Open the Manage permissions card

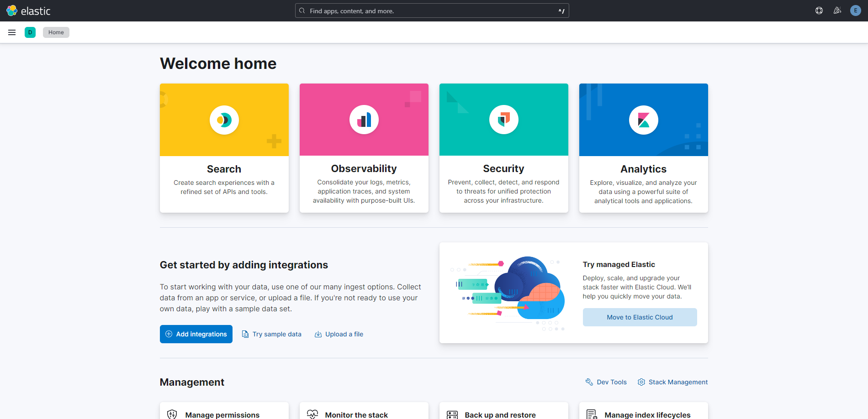[222, 414]
